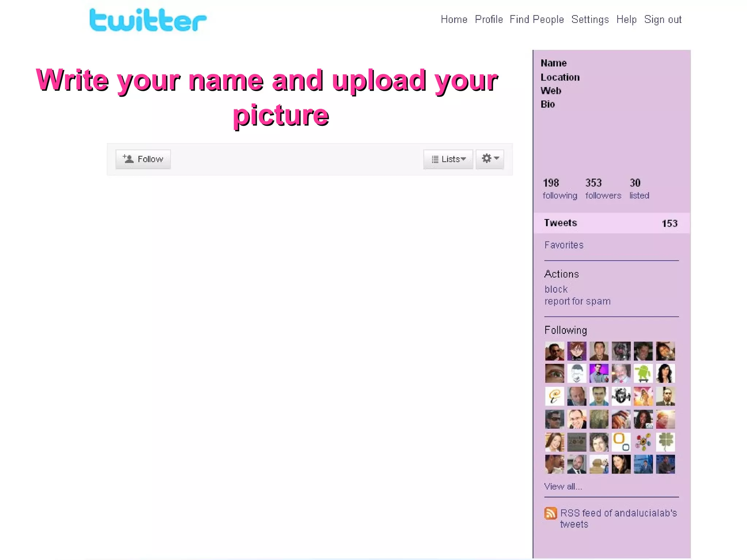Open the gear actions dropdown
The height and width of the screenshot is (560, 747).
(x=490, y=159)
